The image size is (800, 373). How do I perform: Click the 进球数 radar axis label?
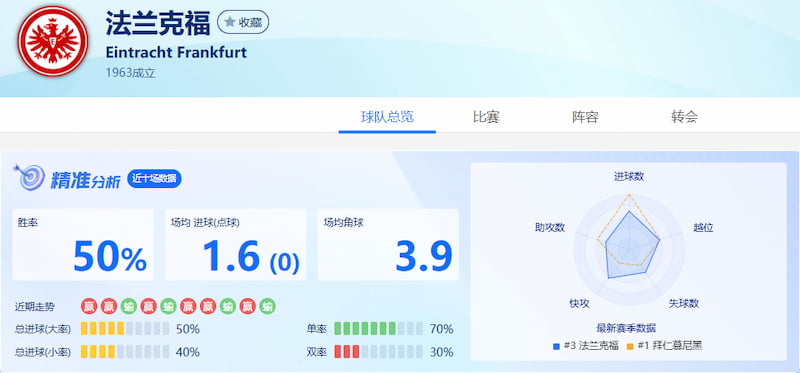tap(629, 177)
